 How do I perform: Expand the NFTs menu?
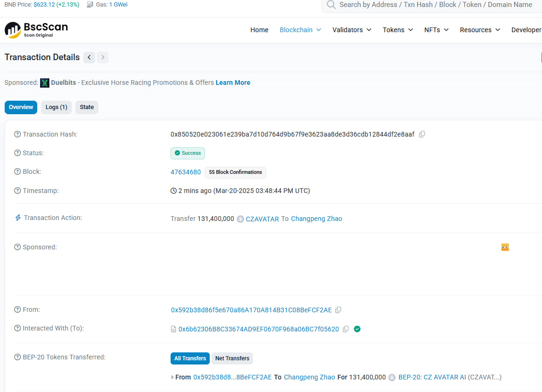[436, 30]
